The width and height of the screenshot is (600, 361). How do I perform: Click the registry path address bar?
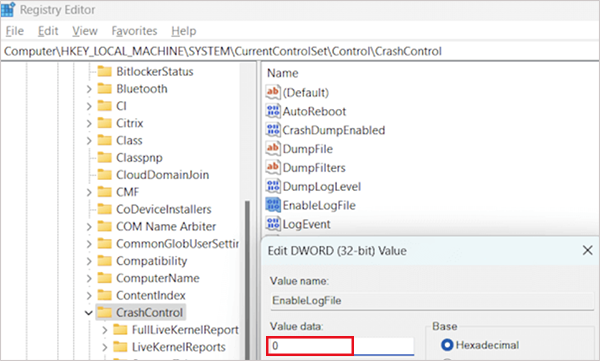coord(300,51)
